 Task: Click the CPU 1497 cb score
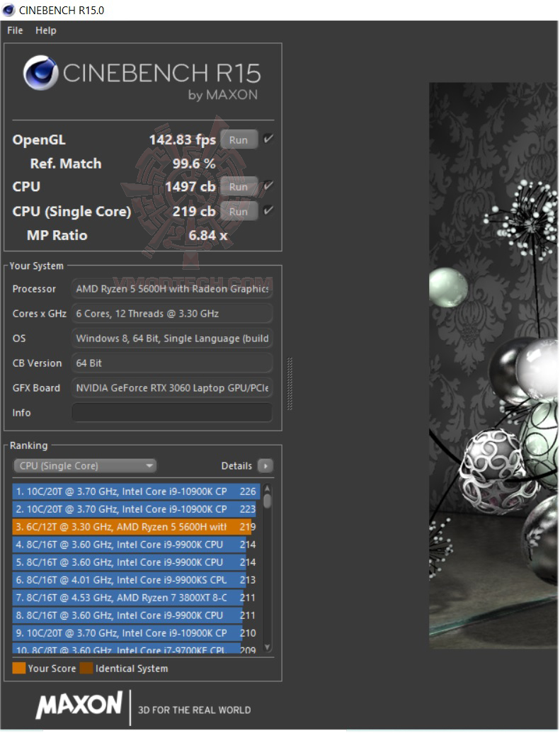(190, 186)
